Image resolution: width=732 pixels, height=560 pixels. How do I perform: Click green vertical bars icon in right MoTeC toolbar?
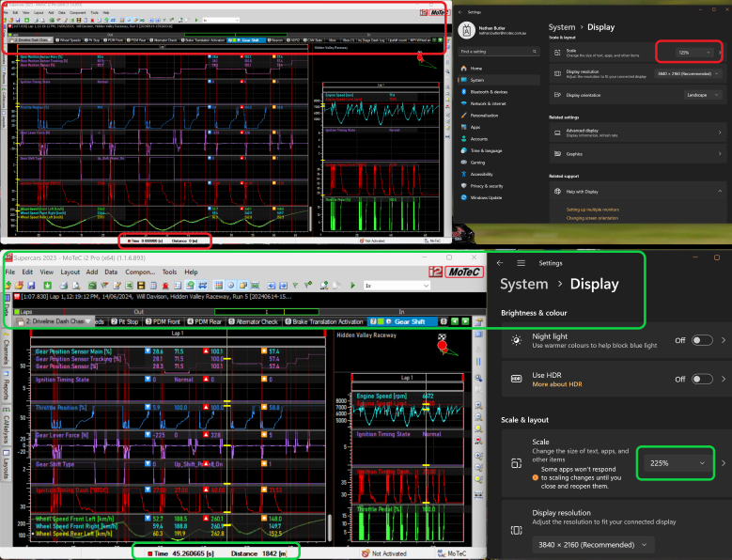tap(478, 362)
